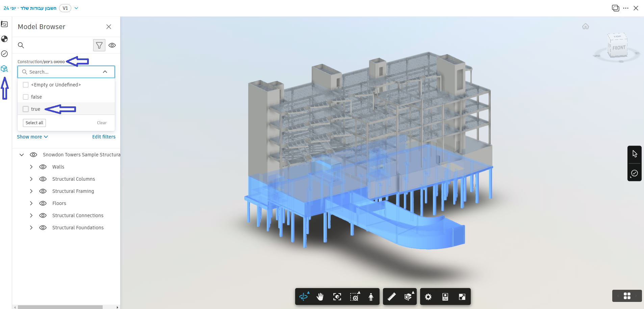Activate the Pan hand tool
644x309 pixels.
tap(320, 297)
